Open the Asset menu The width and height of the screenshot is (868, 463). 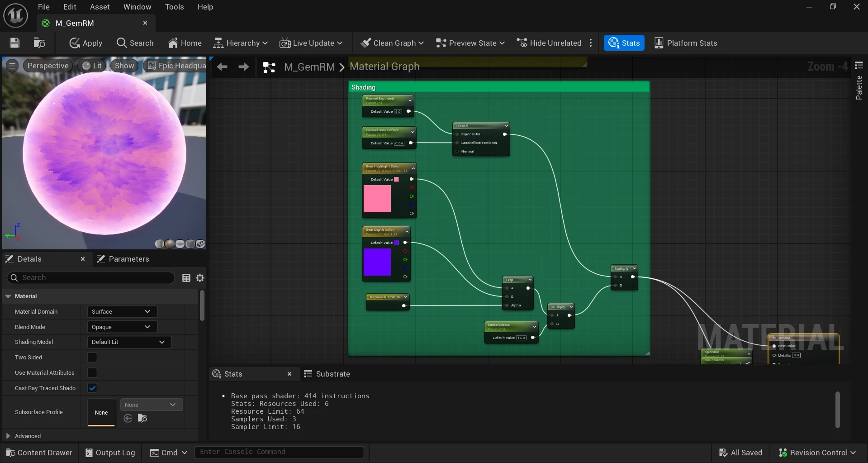click(x=100, y=7)
